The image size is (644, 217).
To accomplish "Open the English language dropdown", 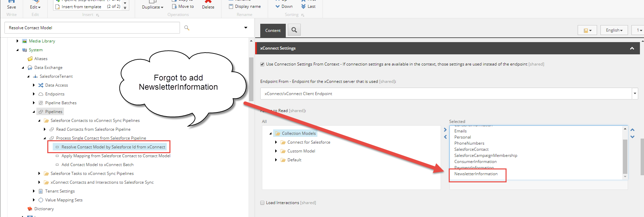I will (614, 30).
